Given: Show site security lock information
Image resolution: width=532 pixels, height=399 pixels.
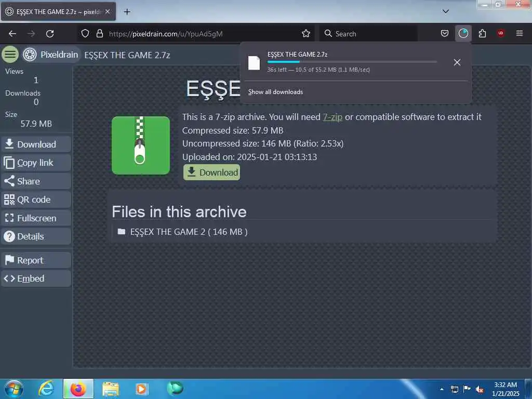Looking at the screenshot, I should pos(99,33).
